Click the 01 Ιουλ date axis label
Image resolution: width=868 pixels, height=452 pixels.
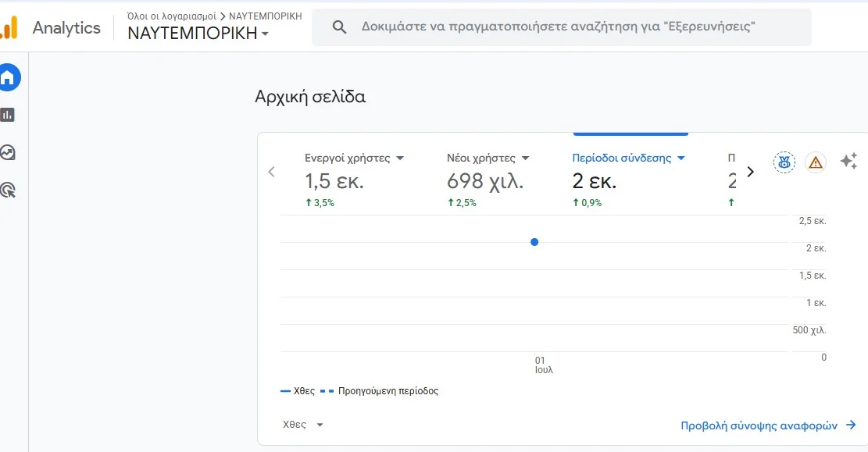click(x=544, y=365)
